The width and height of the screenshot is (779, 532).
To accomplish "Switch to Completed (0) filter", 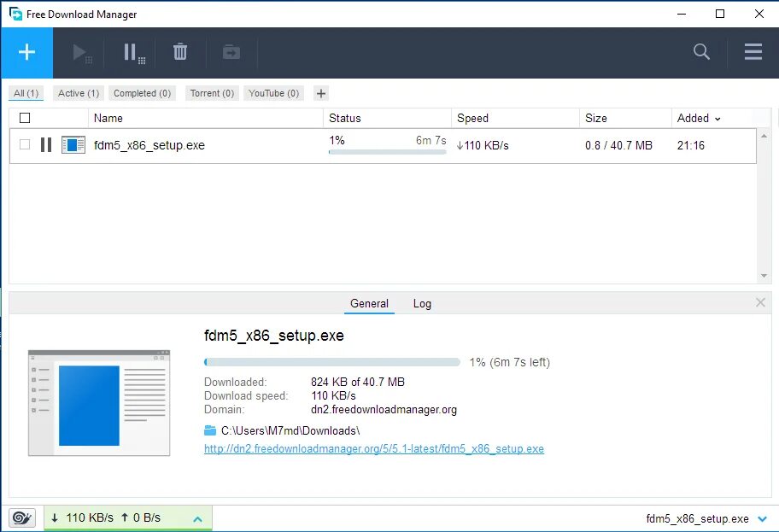I will [142, 93].
